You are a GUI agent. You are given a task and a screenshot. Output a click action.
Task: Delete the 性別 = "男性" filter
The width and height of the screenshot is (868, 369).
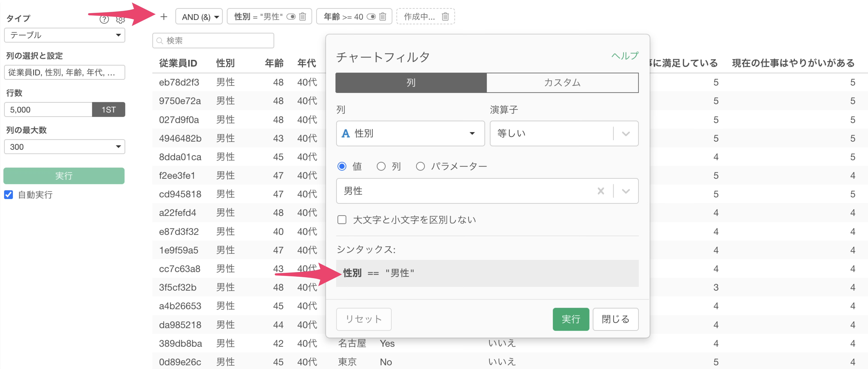pos(303,16)
